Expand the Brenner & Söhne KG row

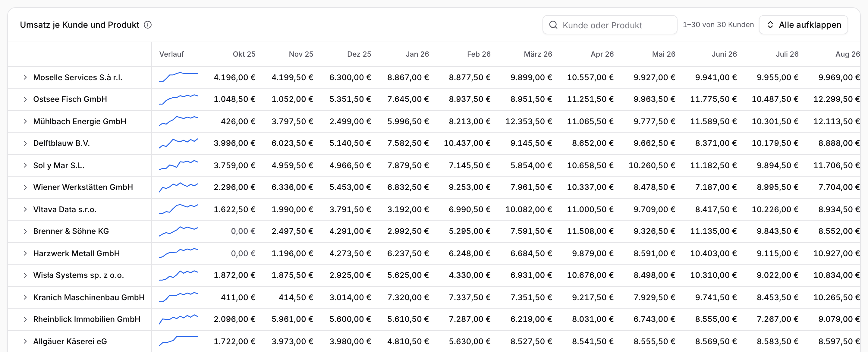point(25,231)
